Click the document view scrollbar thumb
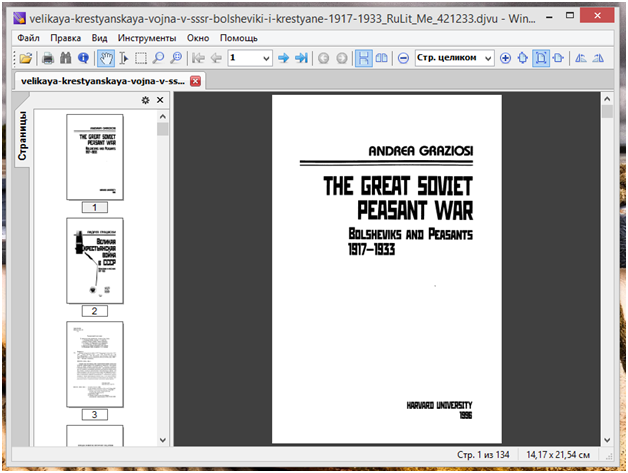The height and width of the screenshot is (473, 628). 607,111
